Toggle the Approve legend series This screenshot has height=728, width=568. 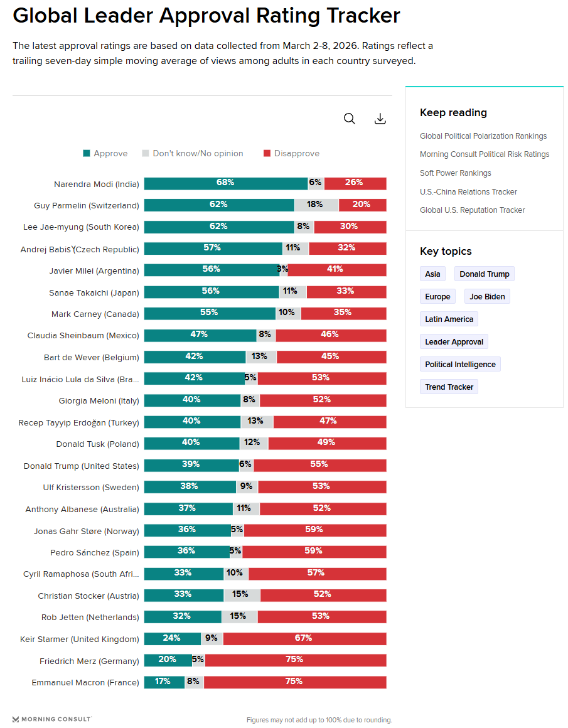[105, 154]
